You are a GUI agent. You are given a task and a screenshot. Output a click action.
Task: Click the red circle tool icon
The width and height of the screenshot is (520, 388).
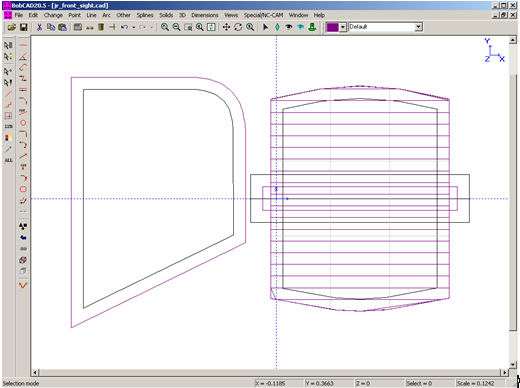23,123
